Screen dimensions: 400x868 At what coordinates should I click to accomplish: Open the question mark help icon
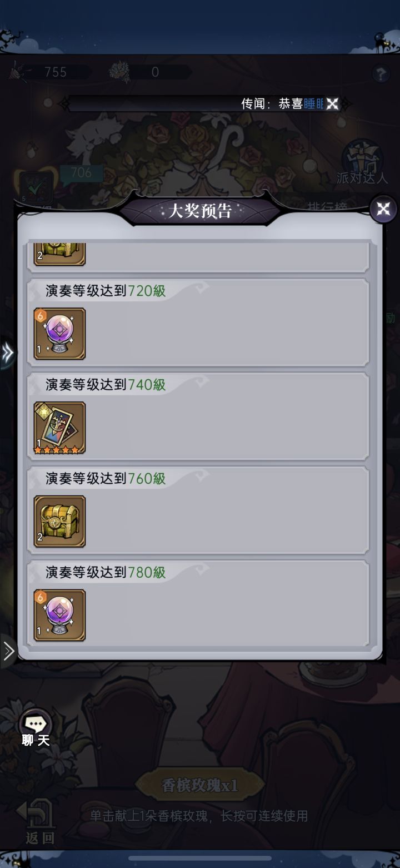click(381, 73)
